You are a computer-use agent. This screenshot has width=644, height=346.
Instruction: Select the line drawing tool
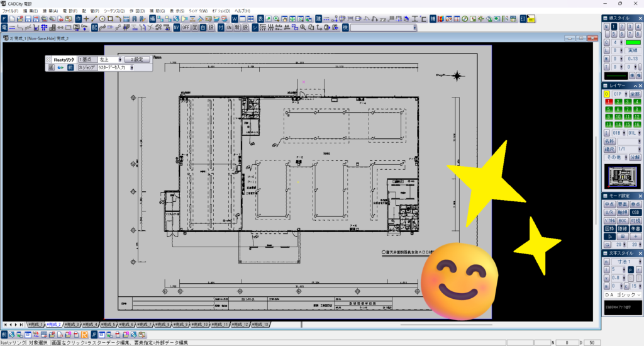94,19
